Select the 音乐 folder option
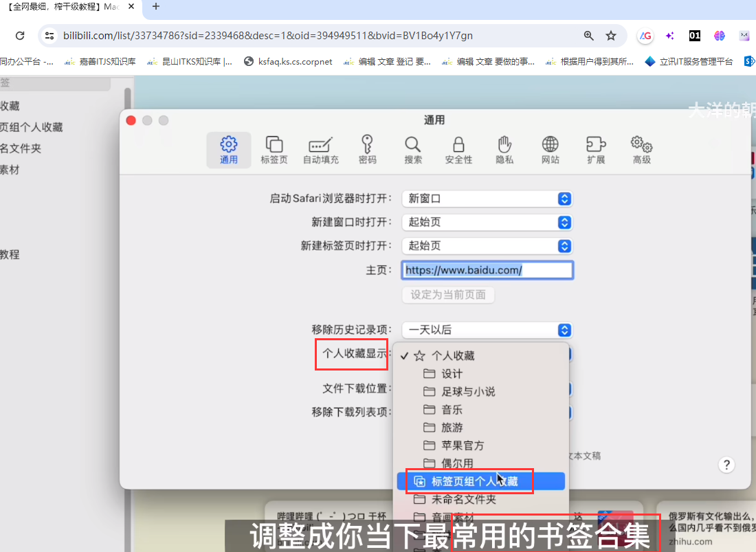Viewport: 756px width, 552px height. click(480, 410)
